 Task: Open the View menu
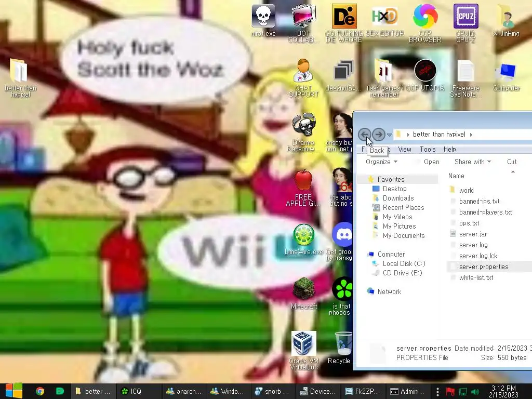[404, 149]
